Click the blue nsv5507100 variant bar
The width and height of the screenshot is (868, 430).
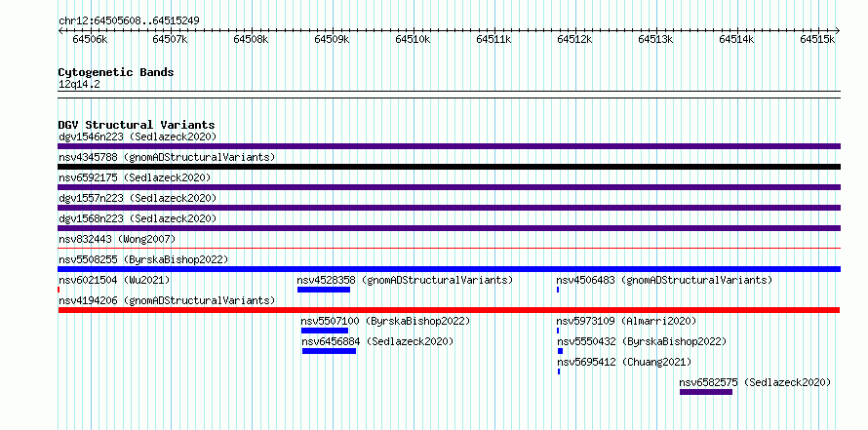pos(325,331)
